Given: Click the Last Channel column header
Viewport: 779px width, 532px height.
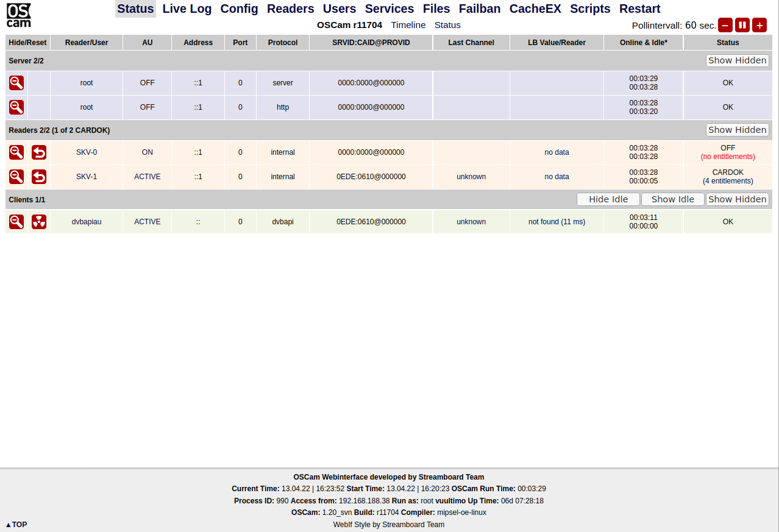Looking at the screenshot, I should (471, 43).
